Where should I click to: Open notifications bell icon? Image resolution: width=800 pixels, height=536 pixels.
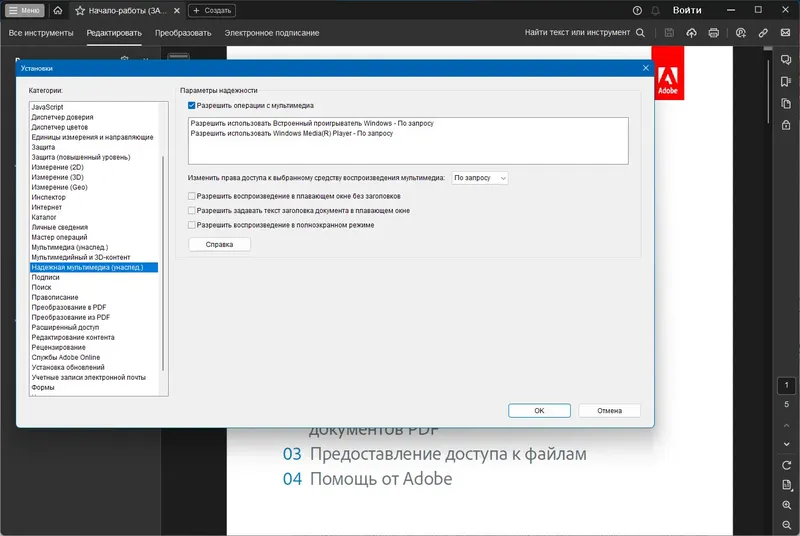coord(656,10)
